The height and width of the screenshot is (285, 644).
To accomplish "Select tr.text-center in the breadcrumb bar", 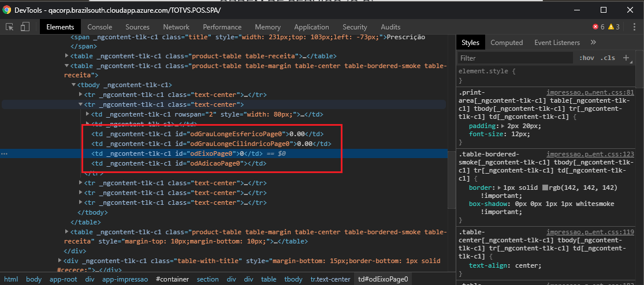I will tap(330, 279).
